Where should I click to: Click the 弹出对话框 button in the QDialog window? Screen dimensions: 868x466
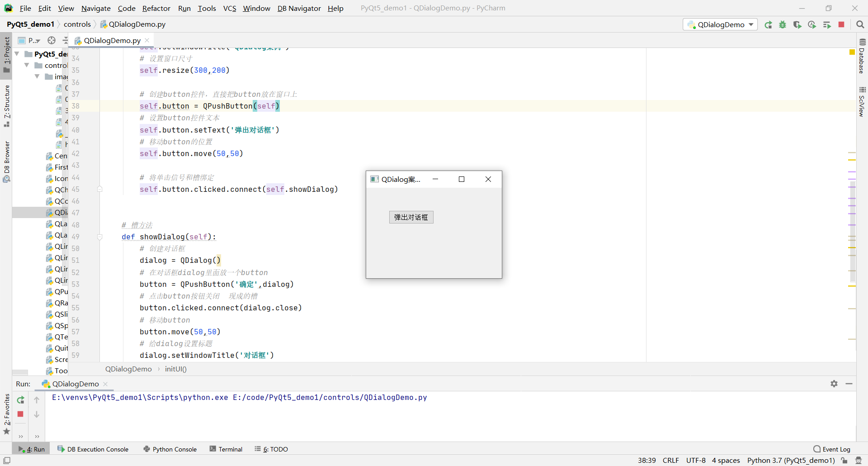pyautogui.click(x=411, y=217)
